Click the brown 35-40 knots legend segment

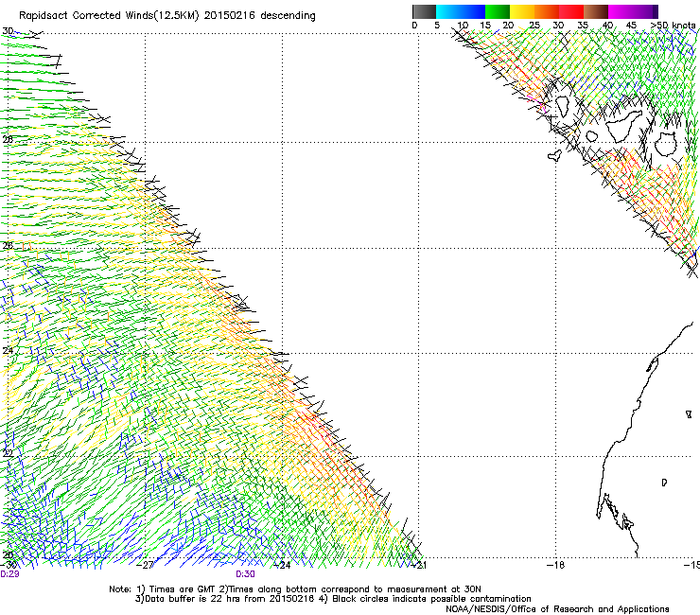(x=596, y=11)
